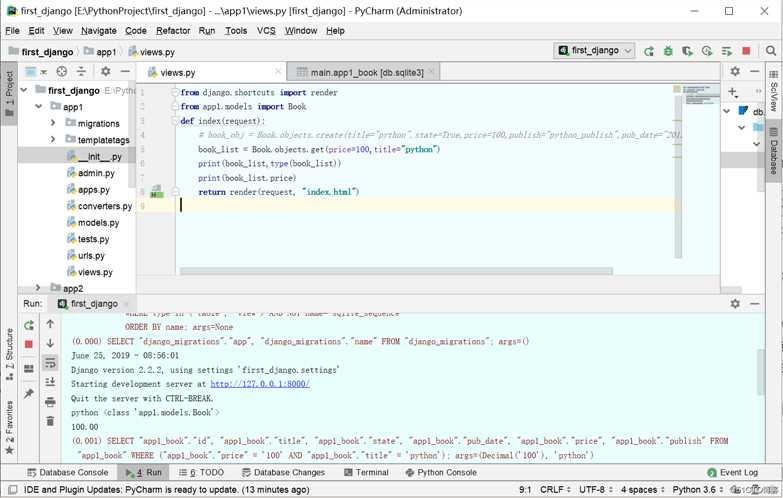Rerun icon in the Run panel

(29, 325)
